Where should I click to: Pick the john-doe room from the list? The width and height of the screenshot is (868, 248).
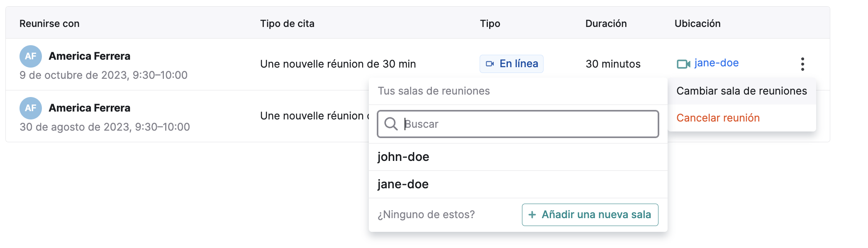tap(518, 157)
